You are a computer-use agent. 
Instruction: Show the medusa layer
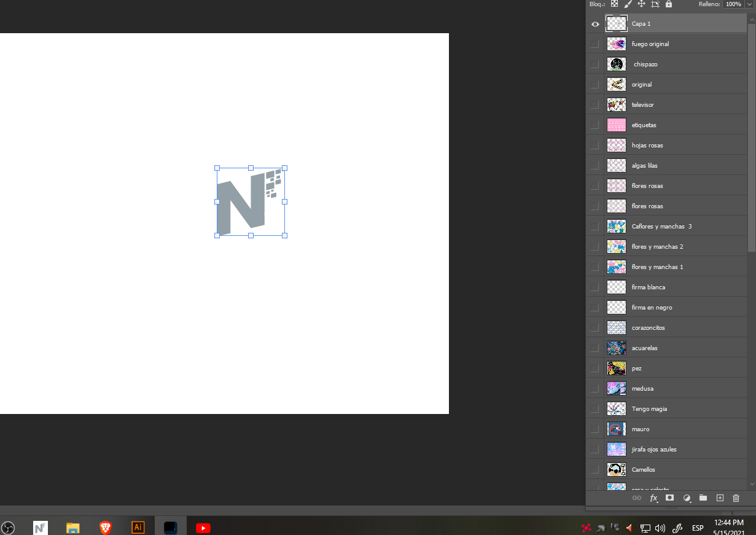594,389
